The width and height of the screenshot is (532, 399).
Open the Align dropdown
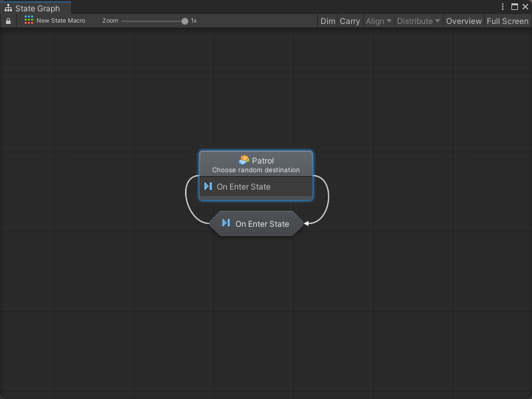(x=378, y=21)
